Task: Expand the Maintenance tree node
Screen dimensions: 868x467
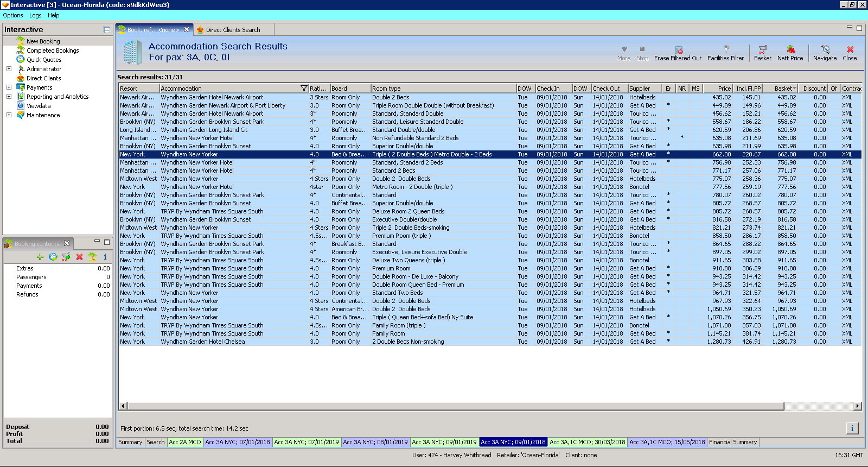Action: pos(9,115)
